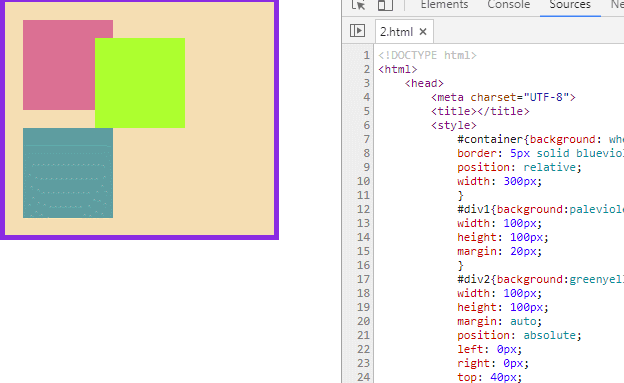
Task: Open the Elements tab
Action: click(445, 5)
